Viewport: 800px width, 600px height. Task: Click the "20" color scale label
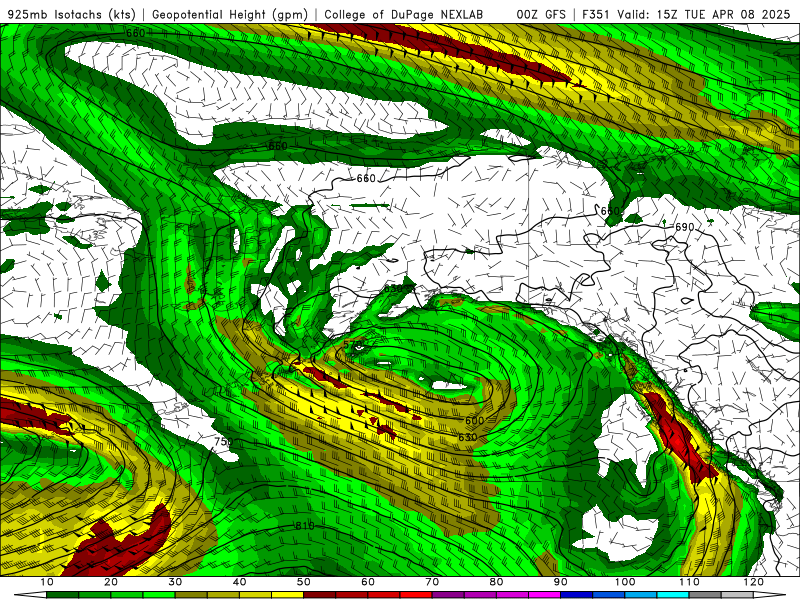pyautogui.click(x=111, y=582)
